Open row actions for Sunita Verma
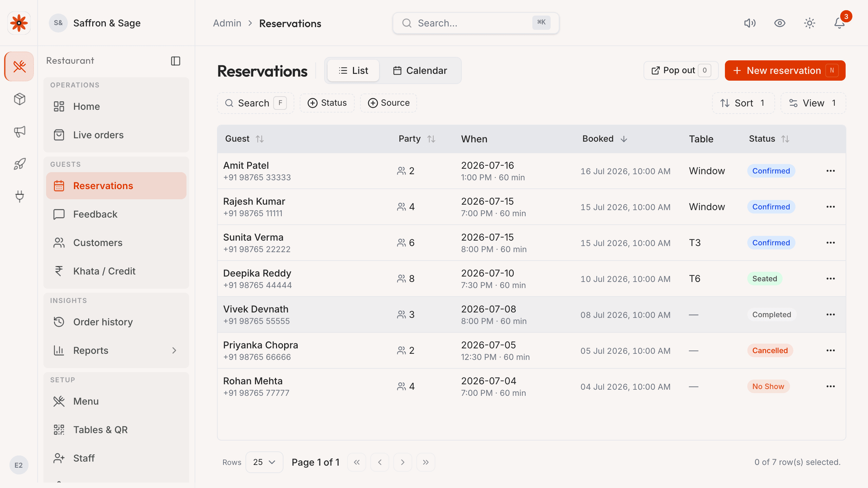This screenshot has height=488, width=868. point(831,243)
